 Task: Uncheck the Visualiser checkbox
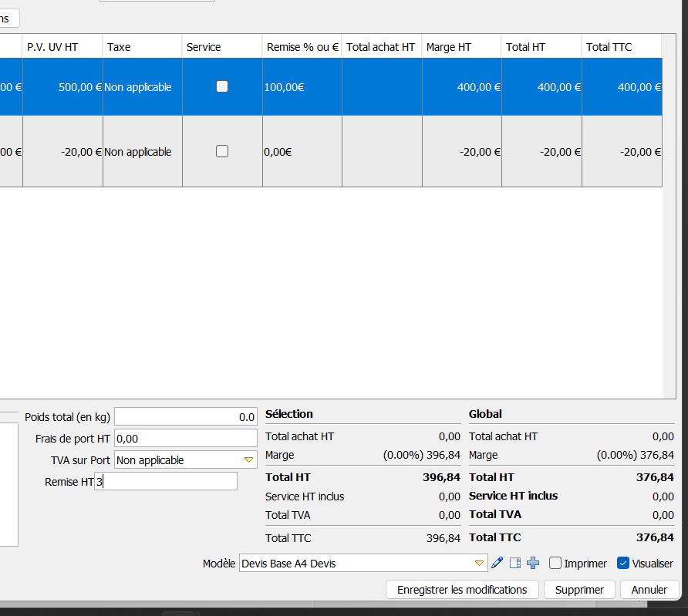[622, 563]
